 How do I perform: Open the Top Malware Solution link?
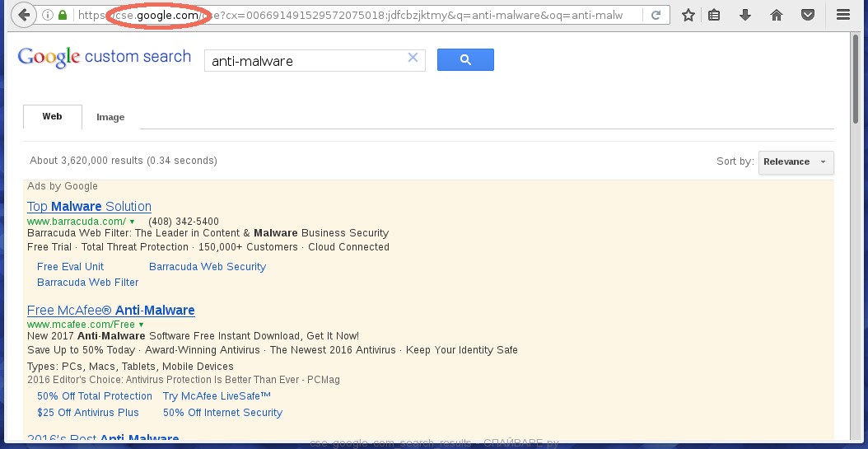[x=89, y=207]
